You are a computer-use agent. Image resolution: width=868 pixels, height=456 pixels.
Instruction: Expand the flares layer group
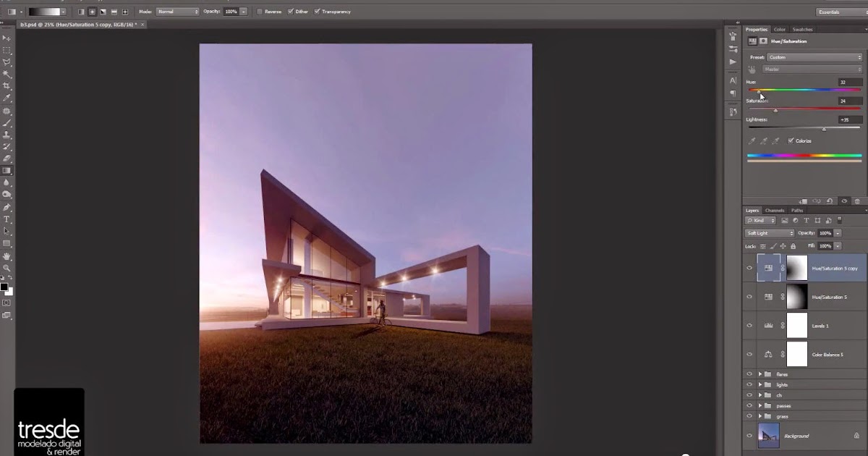(760, 374)
